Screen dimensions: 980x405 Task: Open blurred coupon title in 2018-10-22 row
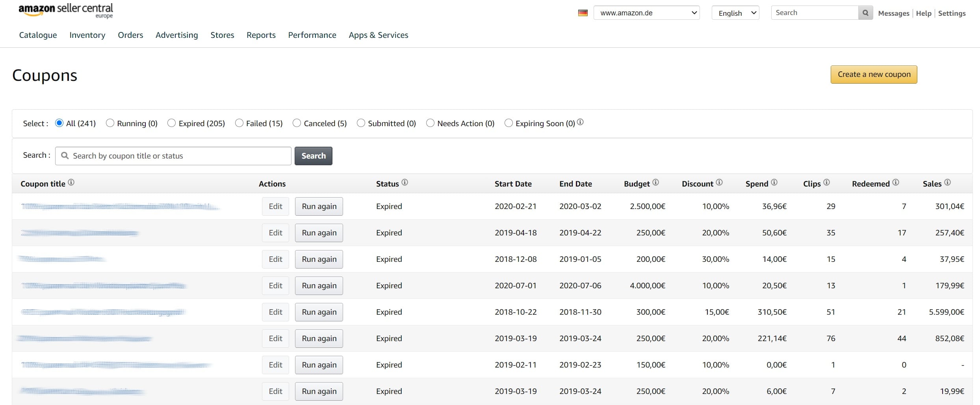coord(103,312)
